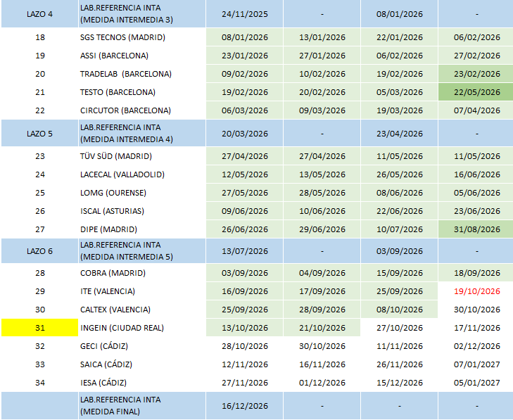Click LAB.REFERENCIA INTA (MEDIDA INTERMEDIA 5) cell
Image resolution: width=513 pixels, height=420 pixels.
pyautogui.click(x=142, y=251)
